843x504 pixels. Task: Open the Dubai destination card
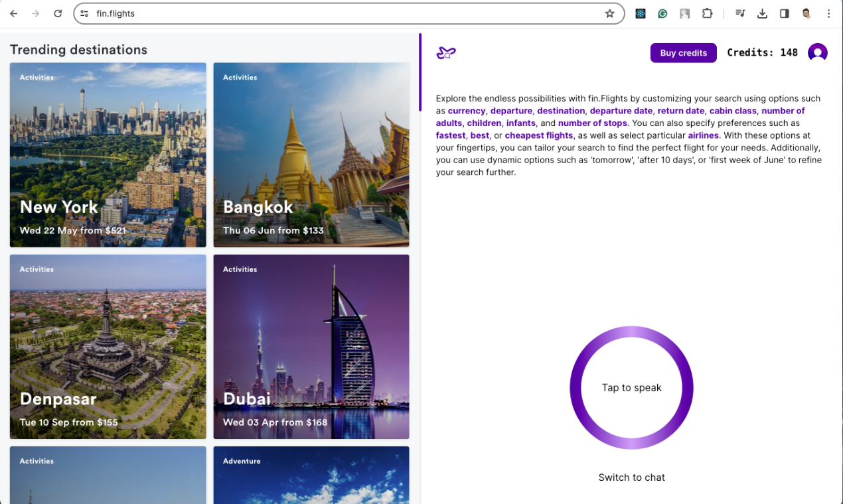pyautogui.click(x=311, y=346)
